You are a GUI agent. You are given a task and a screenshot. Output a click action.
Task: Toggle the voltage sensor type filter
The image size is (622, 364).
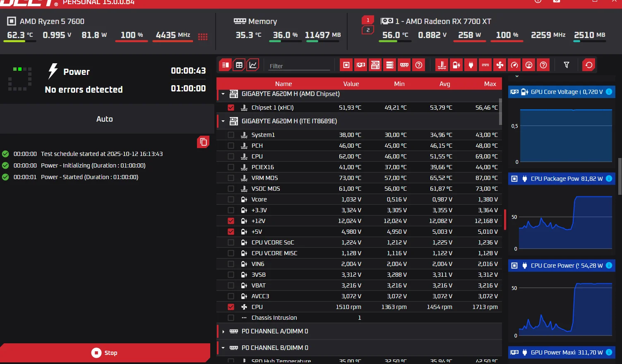[456, 65]
